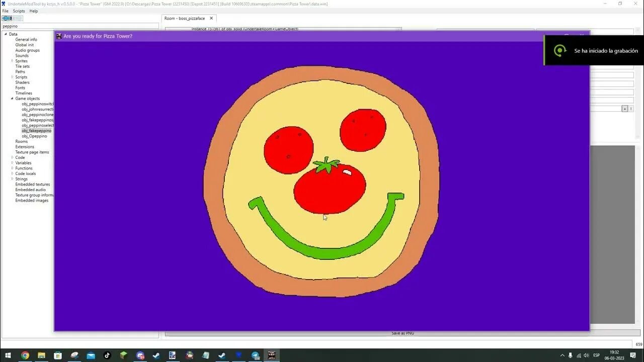Select Shaders in the tree

click(x=22, y=82)
